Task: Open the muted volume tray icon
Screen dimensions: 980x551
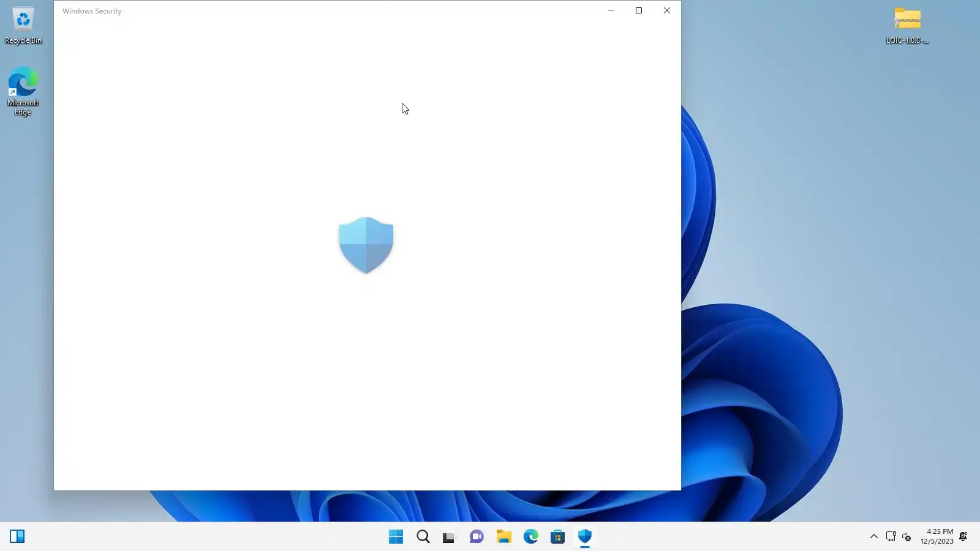Action: (907, 537)
